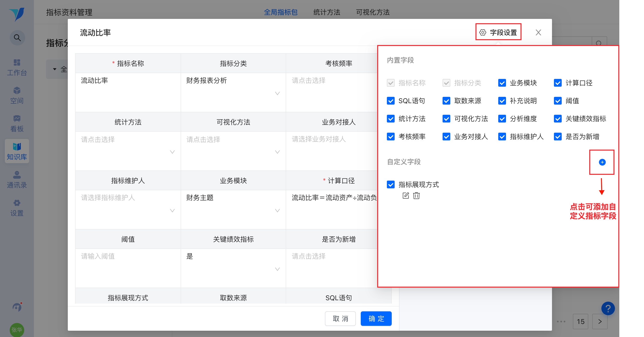The height and width of the screenshot is (337, 644).
Task: Open the 空间 space sidebar icon
Action: click(x=17, y=95)
